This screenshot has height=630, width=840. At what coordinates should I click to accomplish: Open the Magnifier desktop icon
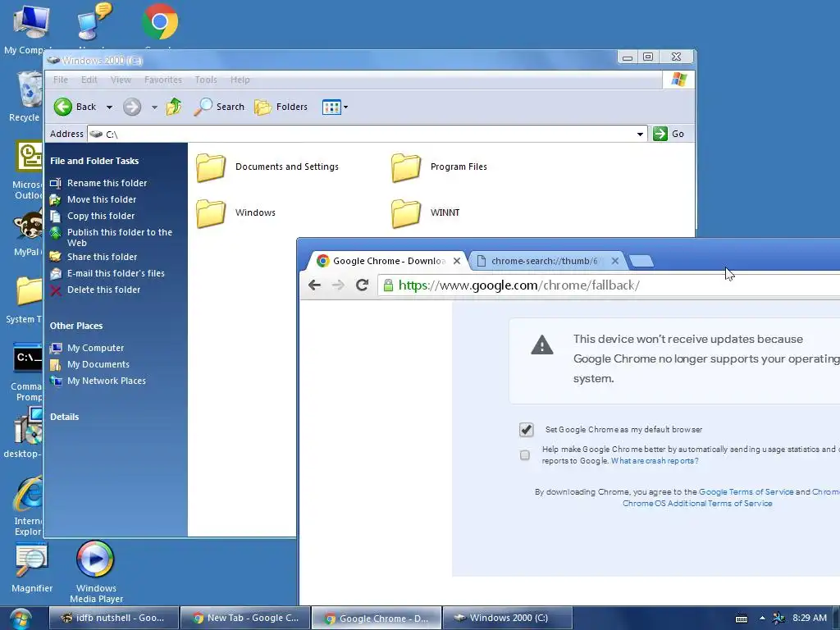click(x=32, y=568)
